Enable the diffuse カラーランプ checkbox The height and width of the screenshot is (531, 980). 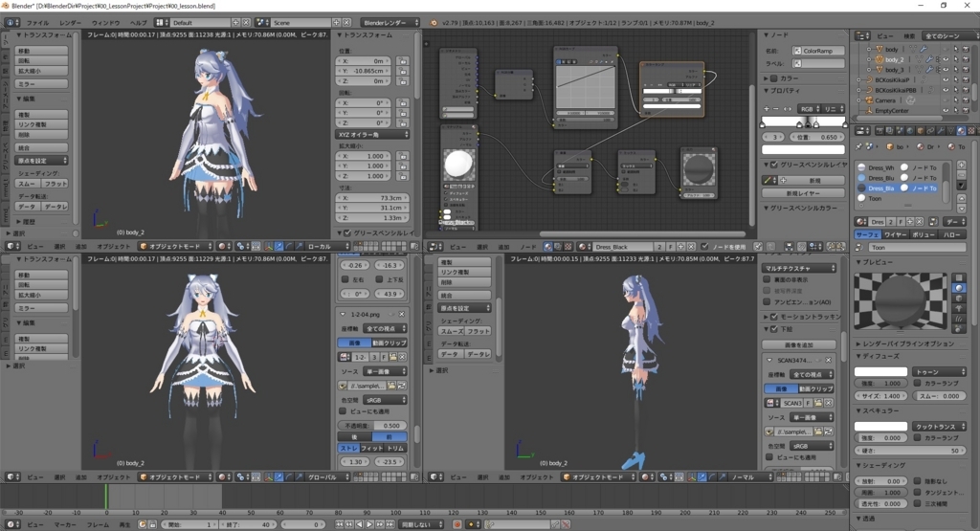pos(918,383)
